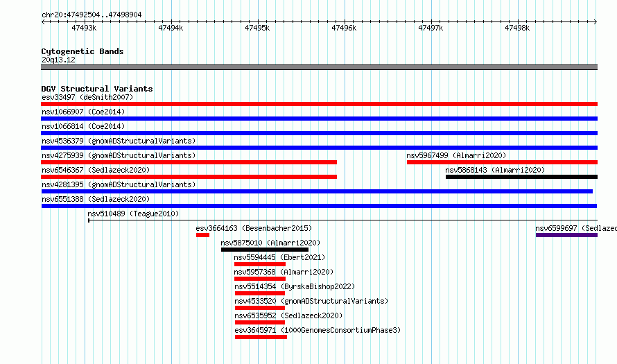This screenshot has width=617, height=364.
Task: Select the red nsv5957368 variant bar
Action: pyautogui.click(x=260, y=279)
